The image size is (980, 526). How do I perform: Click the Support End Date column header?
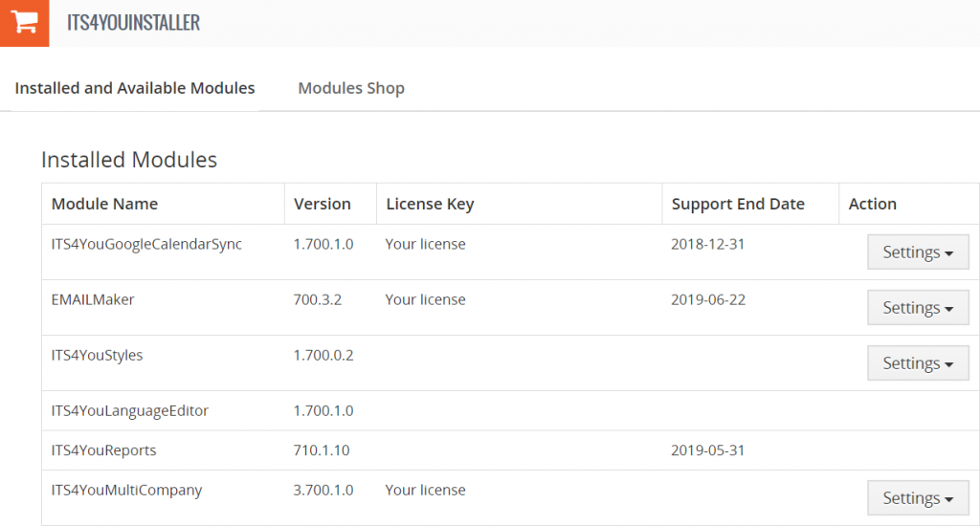click(738, 205)
